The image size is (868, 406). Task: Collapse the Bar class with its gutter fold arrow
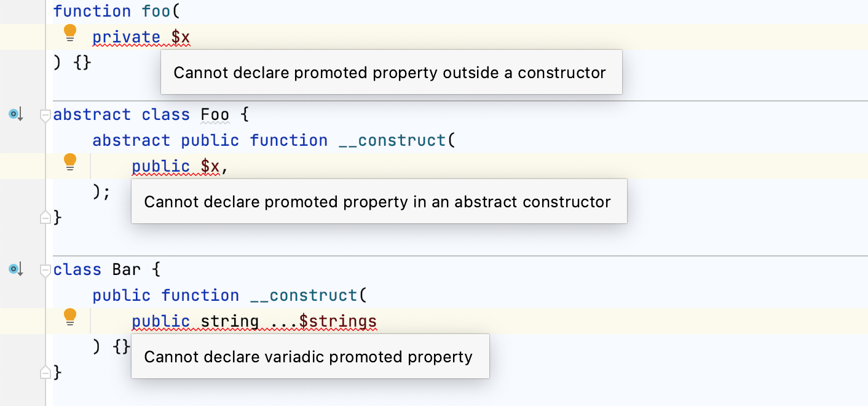coord(44,271)
